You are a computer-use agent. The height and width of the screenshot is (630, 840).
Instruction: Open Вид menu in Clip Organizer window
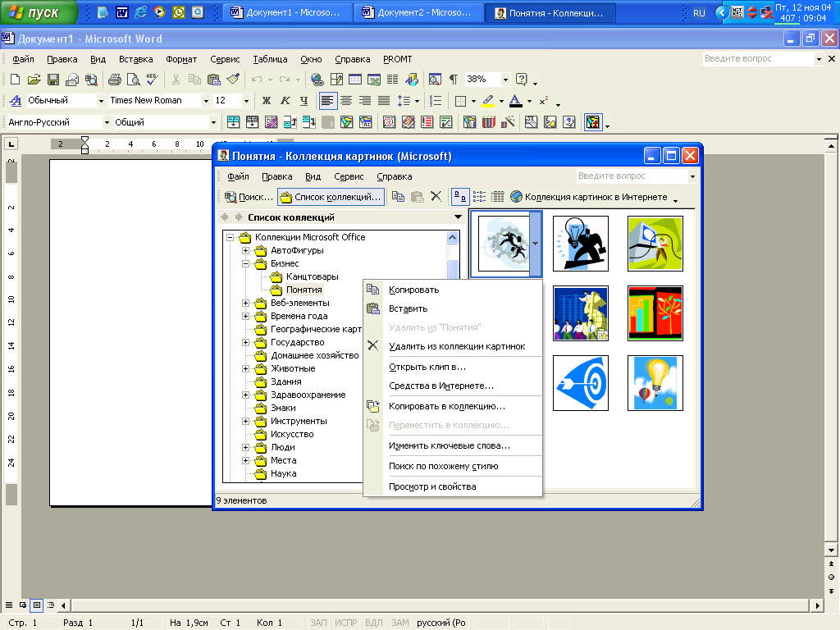(313, 177)
